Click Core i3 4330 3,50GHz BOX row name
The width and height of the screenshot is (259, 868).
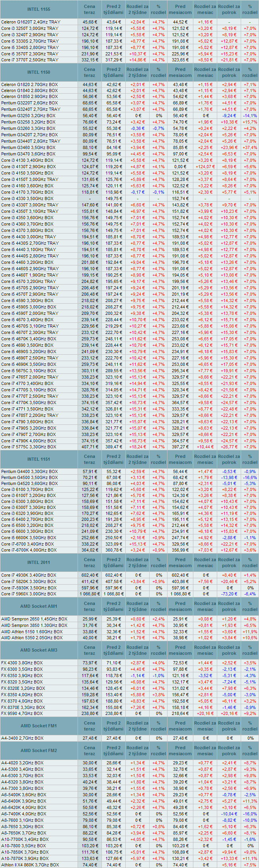click(x=27, y=198)
